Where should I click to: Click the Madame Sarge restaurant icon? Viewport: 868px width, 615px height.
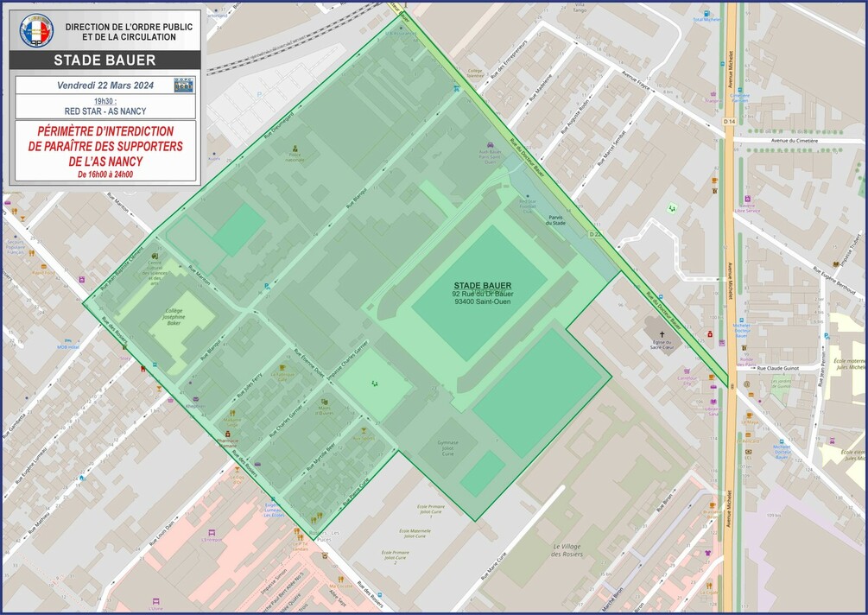[232, 413]
